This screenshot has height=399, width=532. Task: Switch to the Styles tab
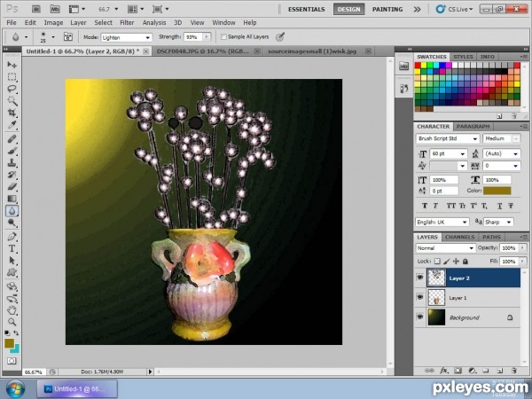[x=463, y=57]
